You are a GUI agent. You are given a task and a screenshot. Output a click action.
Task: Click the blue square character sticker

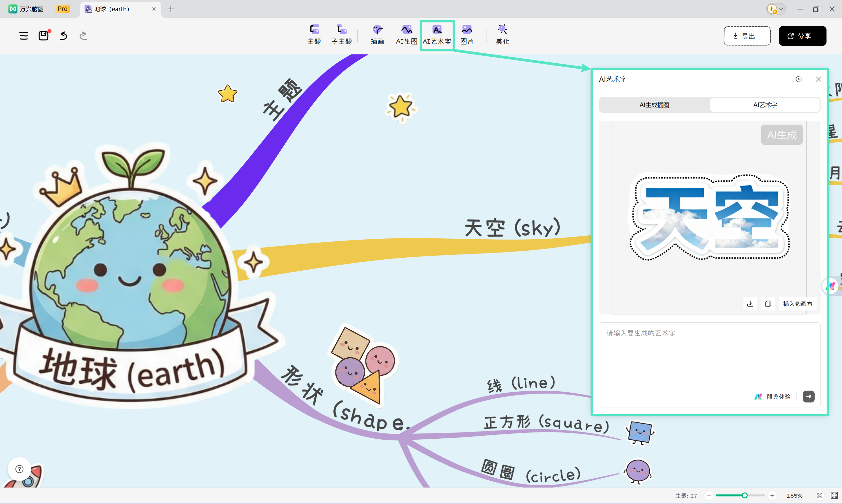point(640,432)
